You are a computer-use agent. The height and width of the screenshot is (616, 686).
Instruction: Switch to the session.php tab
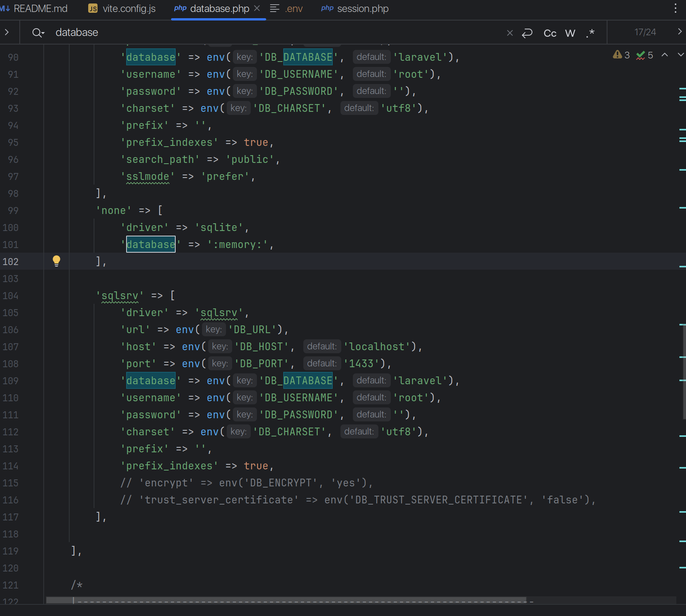(355, 9)
